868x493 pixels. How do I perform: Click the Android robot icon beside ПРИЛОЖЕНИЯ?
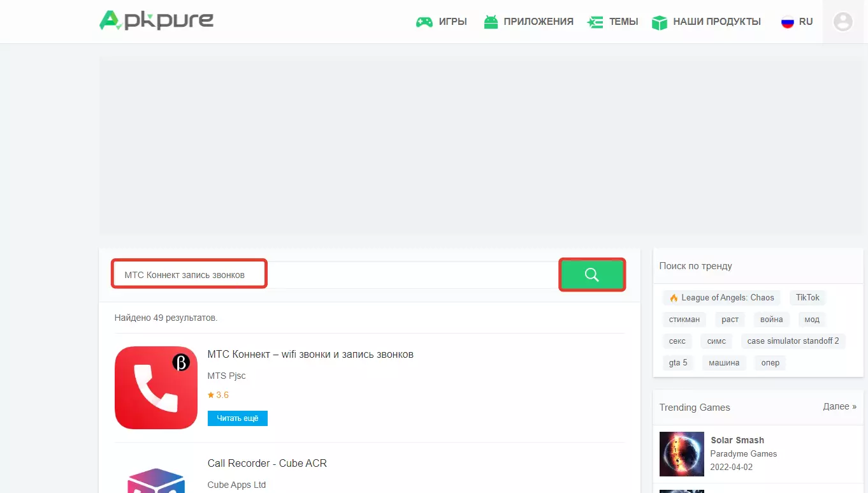tap(491, 22)
